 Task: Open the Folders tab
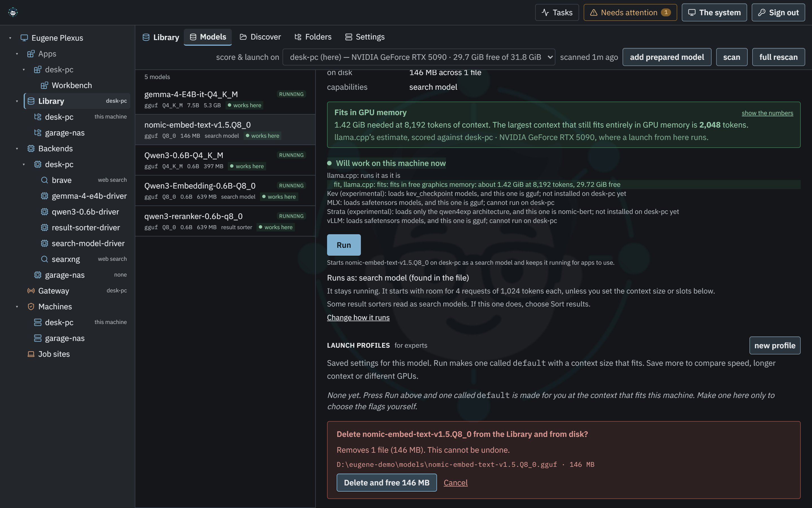pyautogui.click(x=313, y=37)
